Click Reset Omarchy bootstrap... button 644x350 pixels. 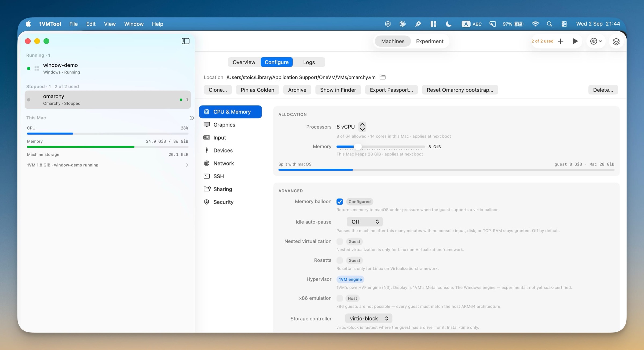tap(460, 90)
